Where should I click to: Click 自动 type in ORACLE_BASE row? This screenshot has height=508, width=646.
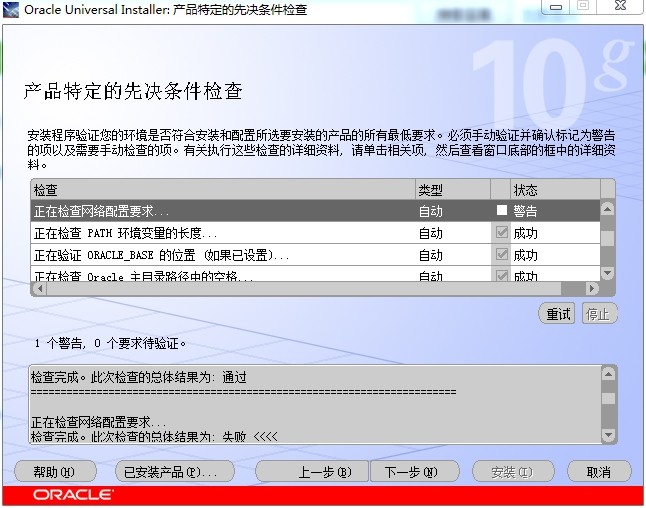[x=431, y=255]
